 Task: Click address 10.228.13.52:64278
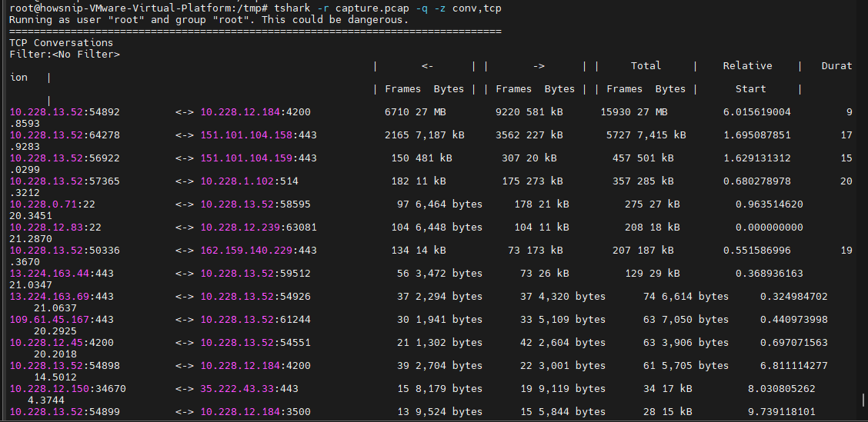pos(65,135)
